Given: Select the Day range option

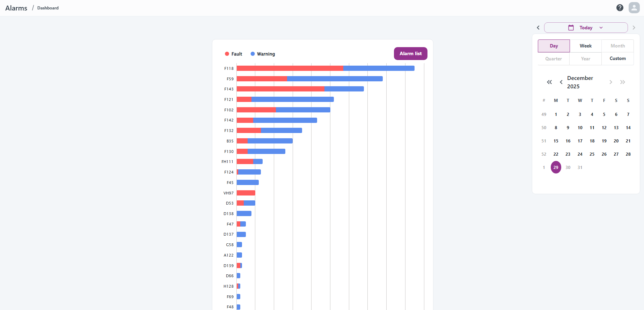Looking at the screenshot, I should [x=554, y=46].
